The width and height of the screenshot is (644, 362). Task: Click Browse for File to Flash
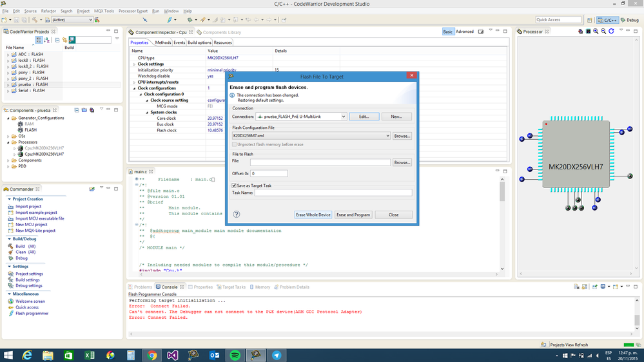click(x=402, y=162)
